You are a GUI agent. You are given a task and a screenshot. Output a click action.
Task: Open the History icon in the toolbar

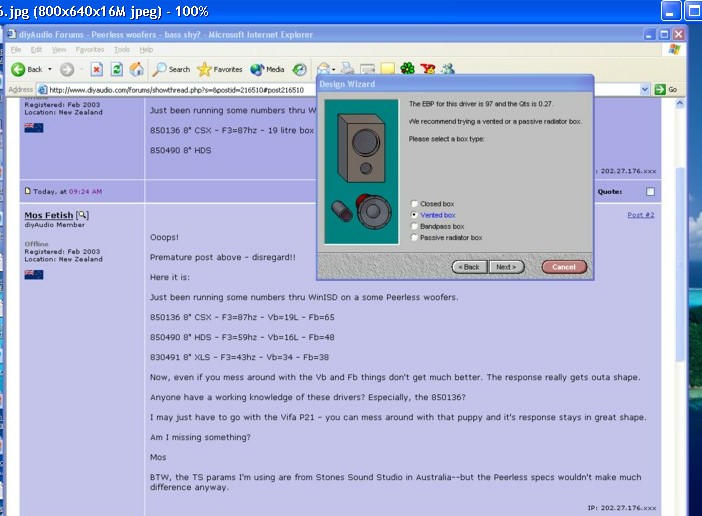click(x=299, y=69)
